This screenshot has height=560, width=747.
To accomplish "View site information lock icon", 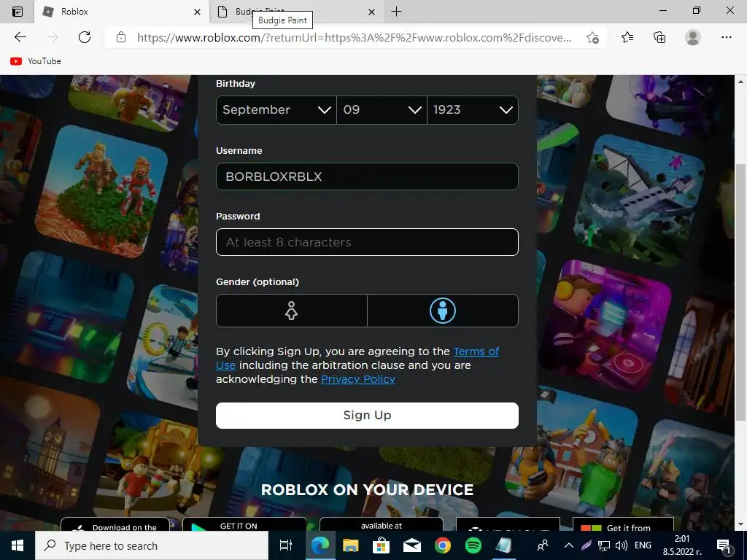I will pyautogui.click(x=121, y=37).
